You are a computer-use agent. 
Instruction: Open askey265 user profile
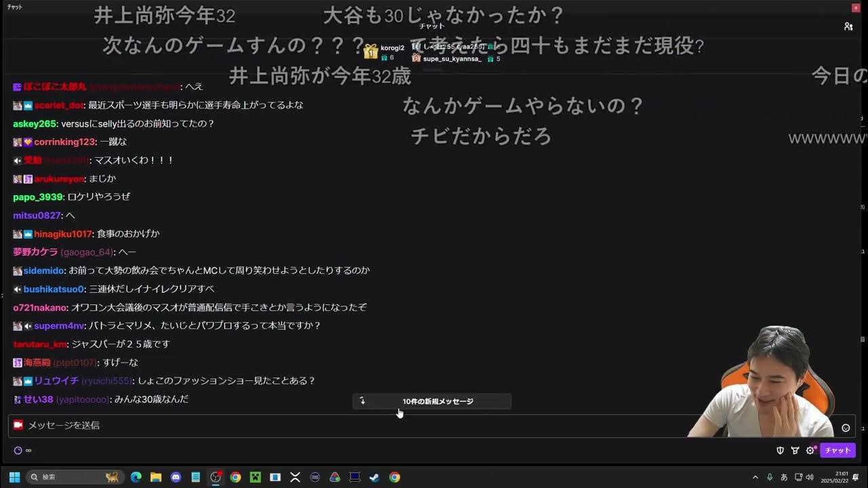[35, 123]
